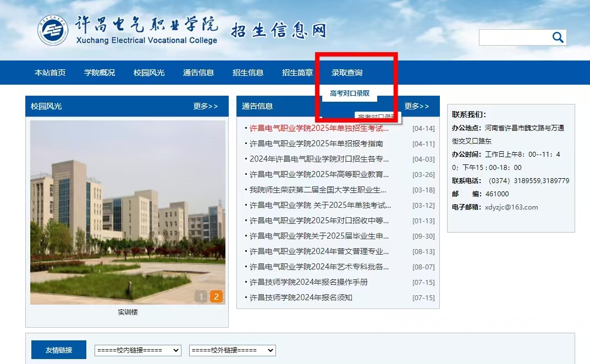Click the college logo emblem
Screen dimensions: 590x364
(53, 30)
